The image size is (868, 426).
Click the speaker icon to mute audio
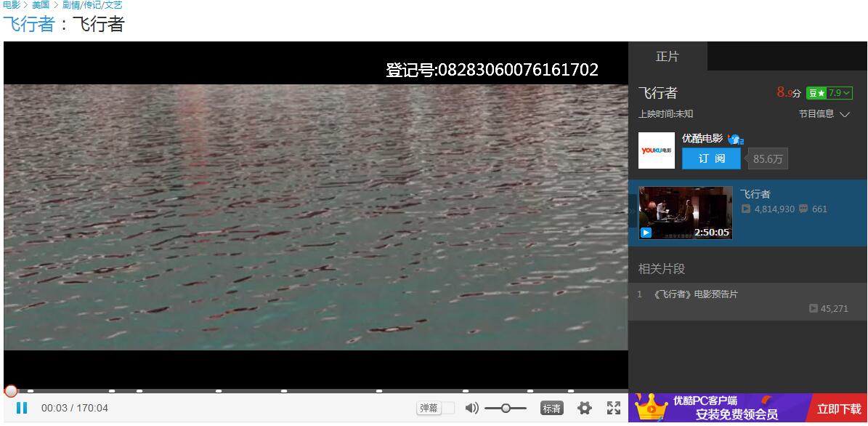click(x=471, y=408)
